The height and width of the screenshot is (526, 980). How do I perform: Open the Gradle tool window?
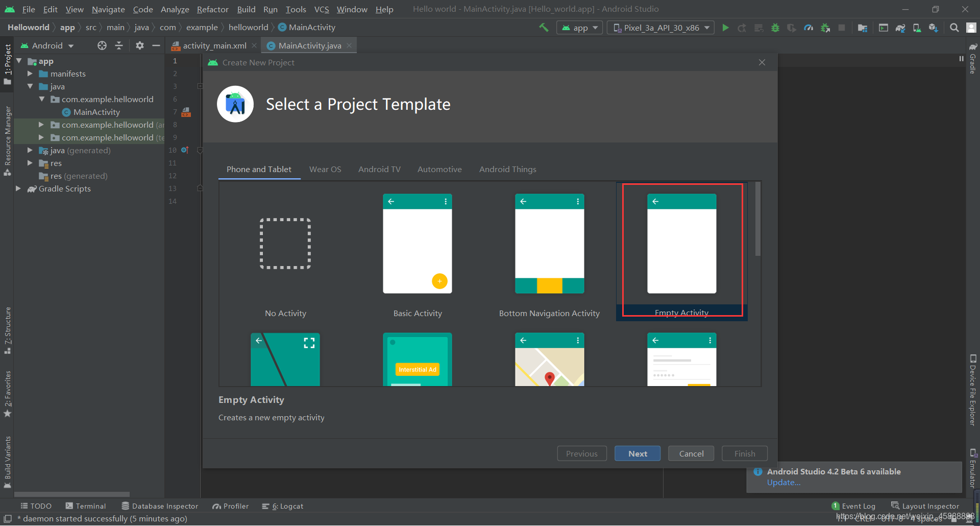973,58
